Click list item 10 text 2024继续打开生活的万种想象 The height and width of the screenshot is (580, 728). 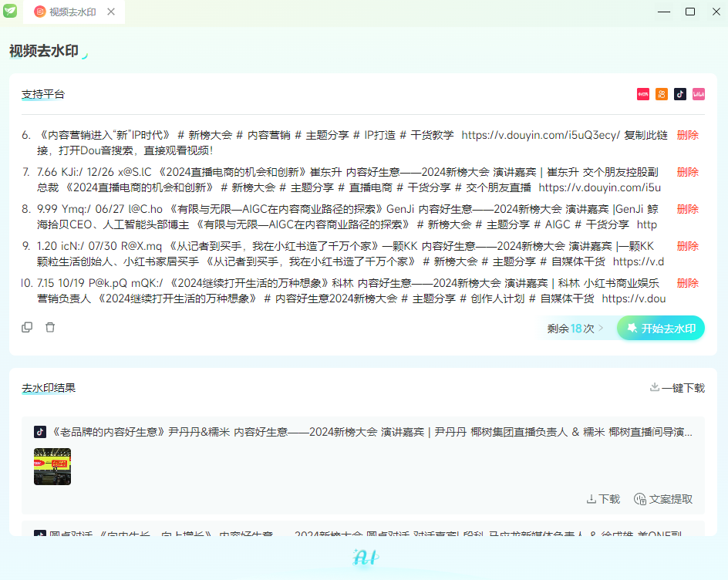tap(352, 291)
